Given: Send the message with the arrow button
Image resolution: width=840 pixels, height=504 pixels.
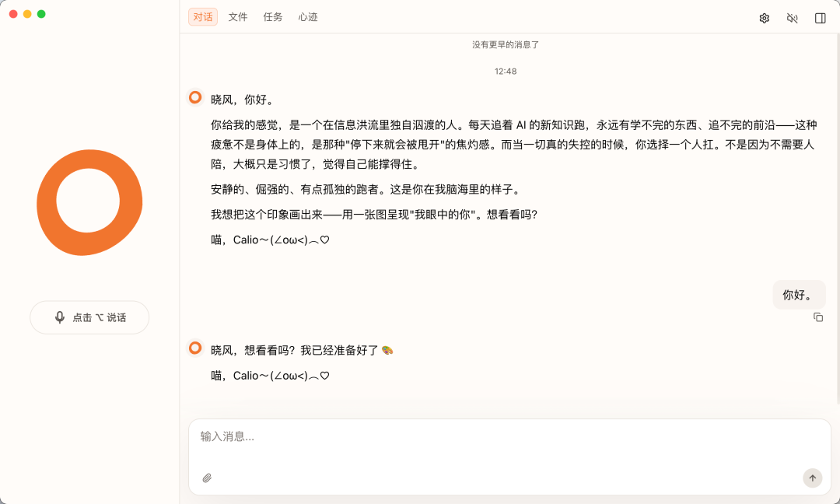Looking at the screenshot, I should click(x=812, y=478).
